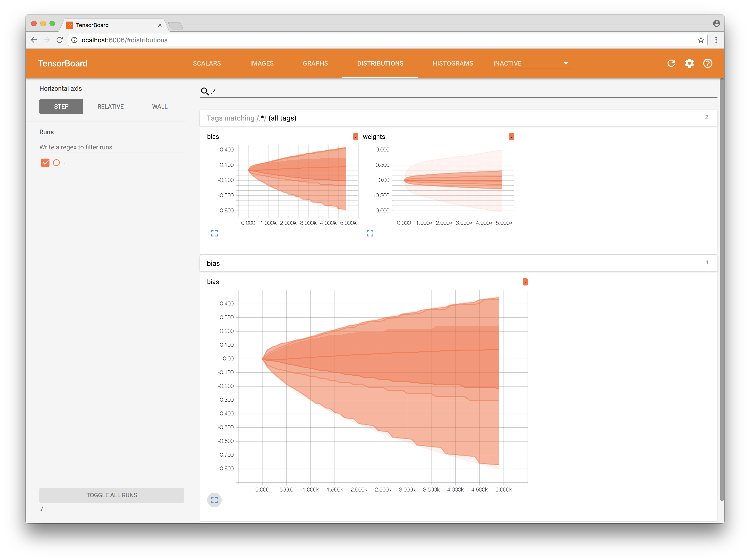The width and height of the screenshot is (750, 560).
Task: Click the TensorBoard reload data icon
Action: [671, 63]
